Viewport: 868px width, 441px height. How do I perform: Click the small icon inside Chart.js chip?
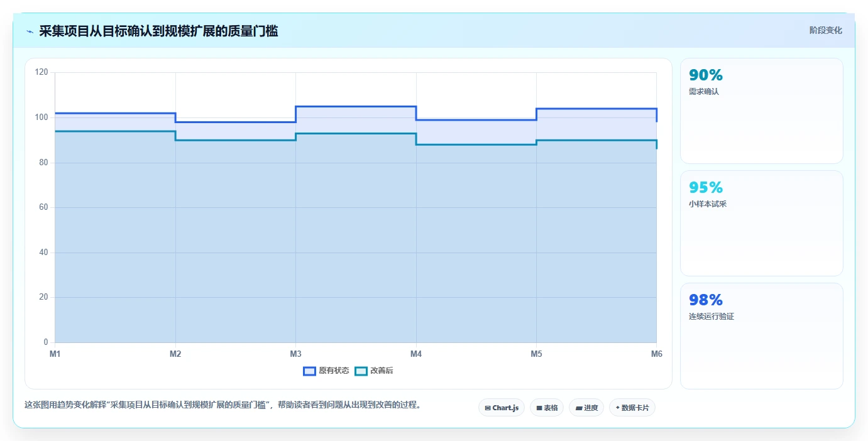point(488,408)
